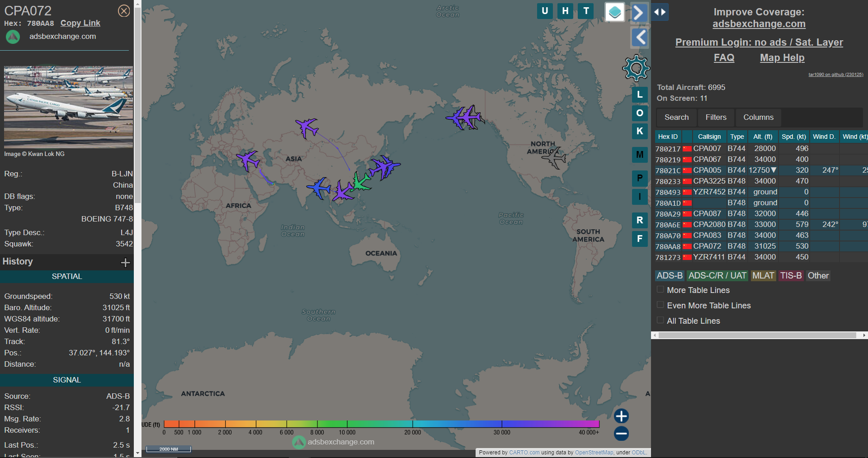The width and height of the screenshot is (868, 458).
Task: Open the Map Help link
Action: pos(782,58)
